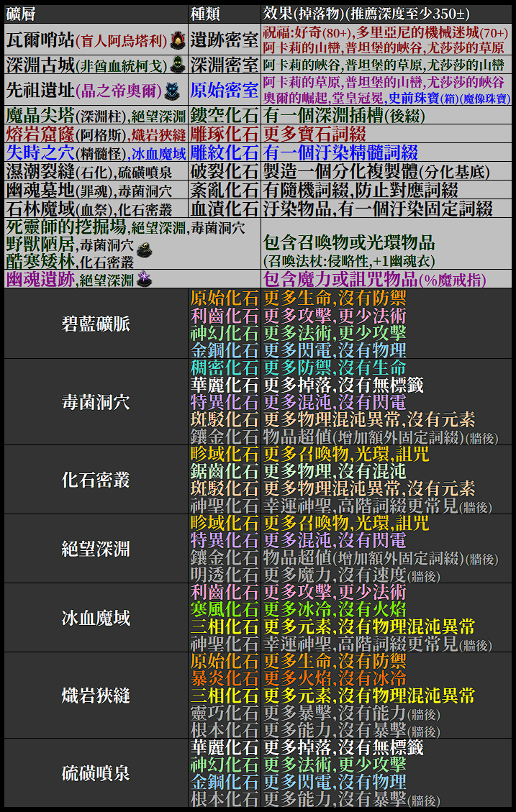
Task: Click 三相化石 in the 冰血魔域 section
Action: click(224, 626)
